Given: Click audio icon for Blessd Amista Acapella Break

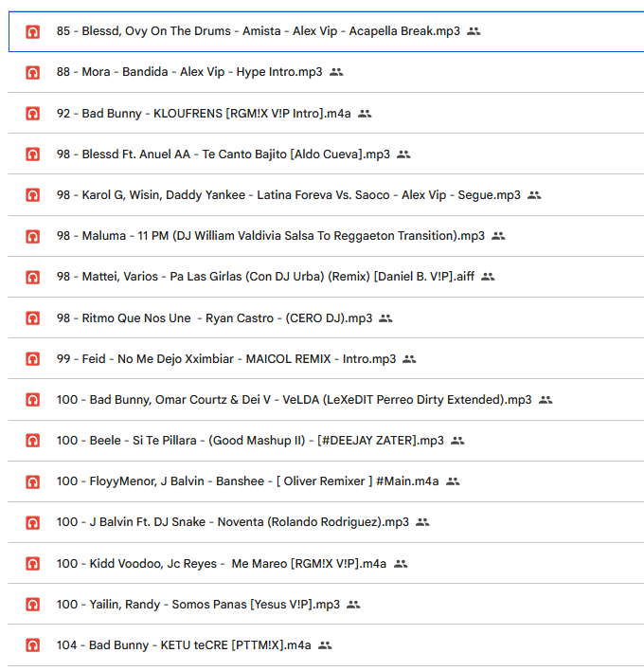Looking at the screenshot, I should [x=33, y=31].
